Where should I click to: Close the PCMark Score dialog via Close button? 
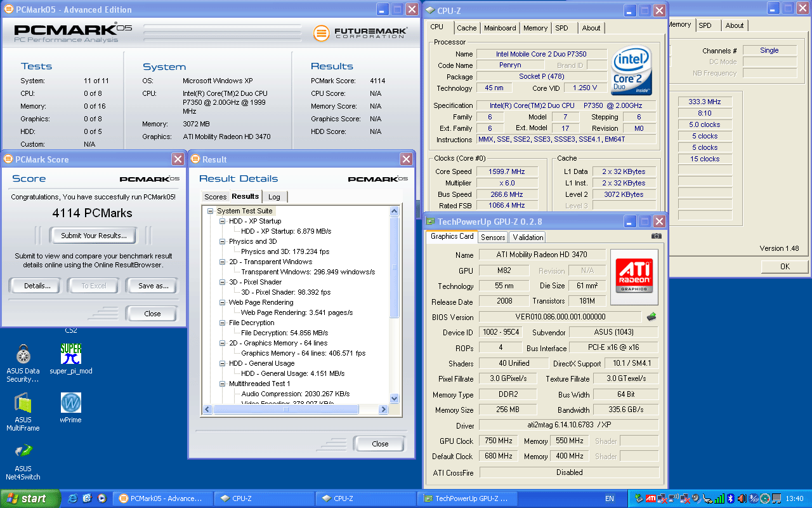[152, 314]
